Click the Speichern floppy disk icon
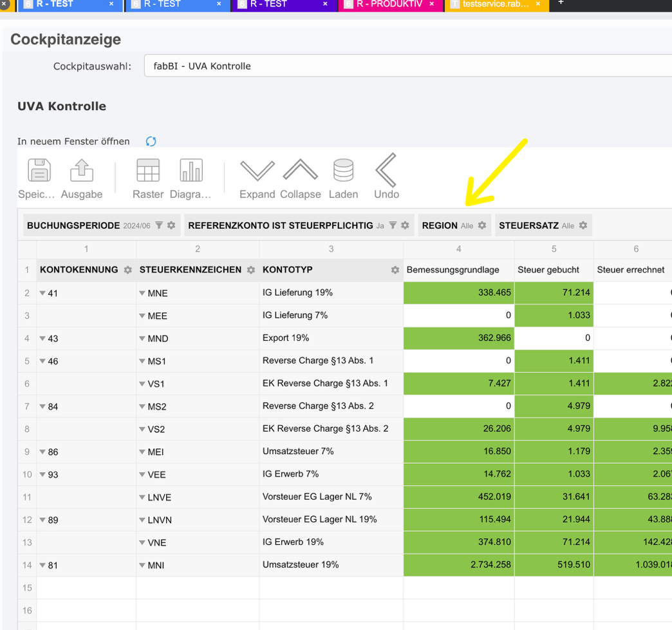672x630 pixels. (x=39, y=171)
